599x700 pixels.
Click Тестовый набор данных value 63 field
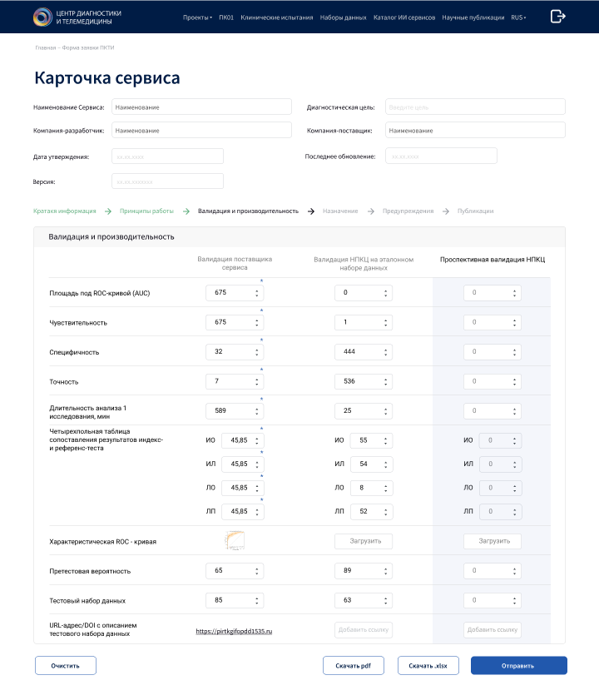[364, 600]
